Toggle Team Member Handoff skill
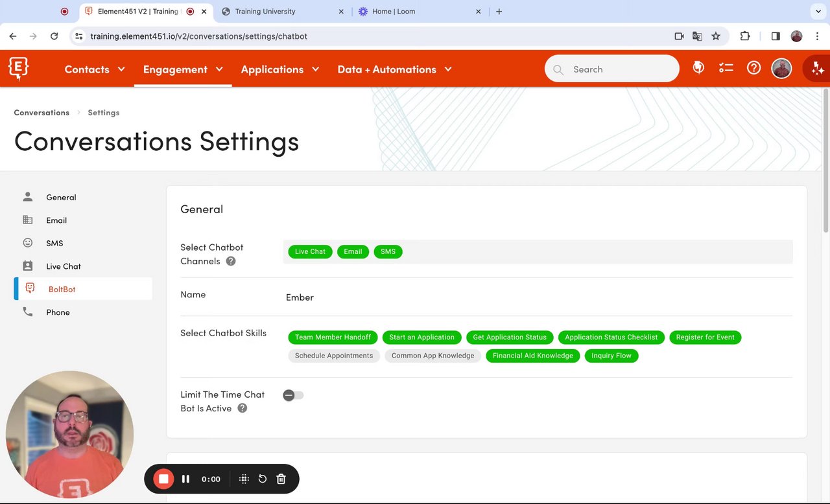This screenshot has height=504, width=830. 333,337
